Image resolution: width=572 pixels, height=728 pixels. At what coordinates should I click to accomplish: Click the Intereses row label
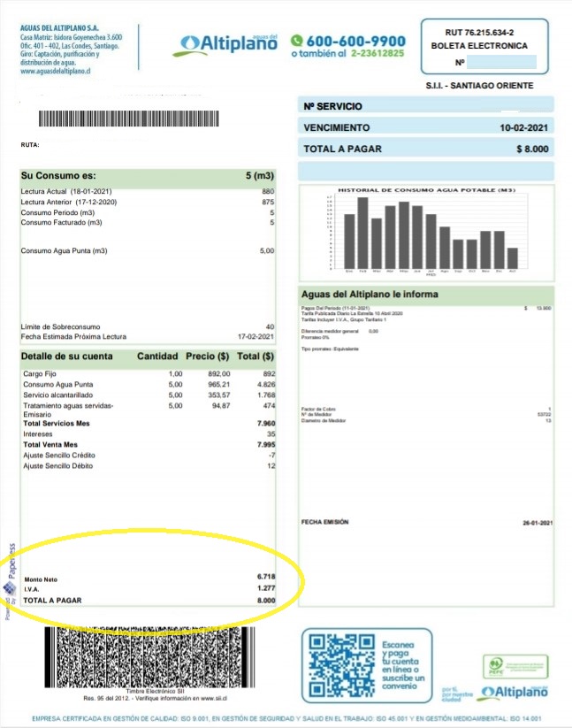tap(38, 434)
